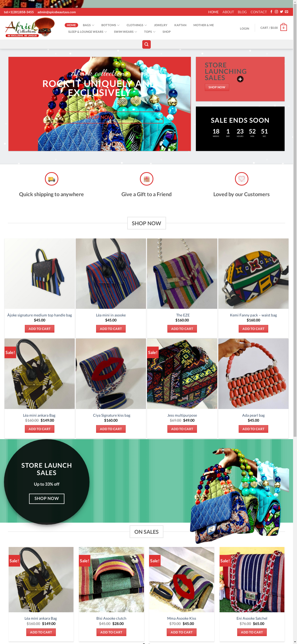Click the Africk Collections logo
This screenshot has width=297, height=644.
coord(30,27)
